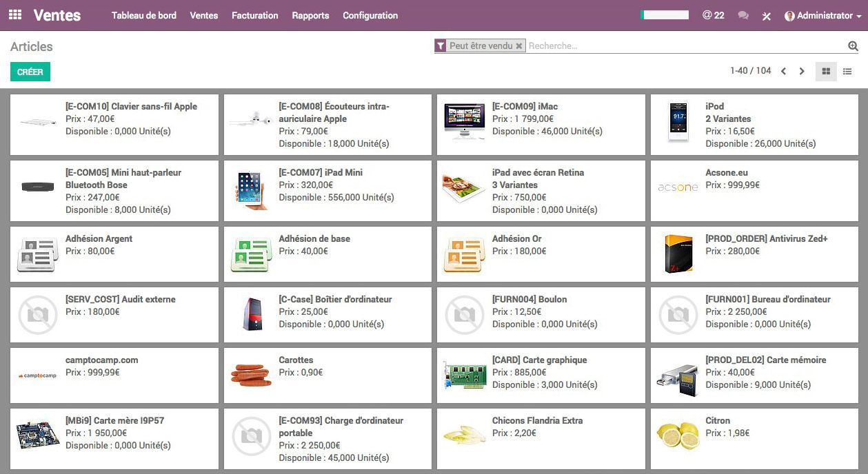Screen dimensions: 868x474
Task: Click the CRÉER button
Action: [30, 72]
